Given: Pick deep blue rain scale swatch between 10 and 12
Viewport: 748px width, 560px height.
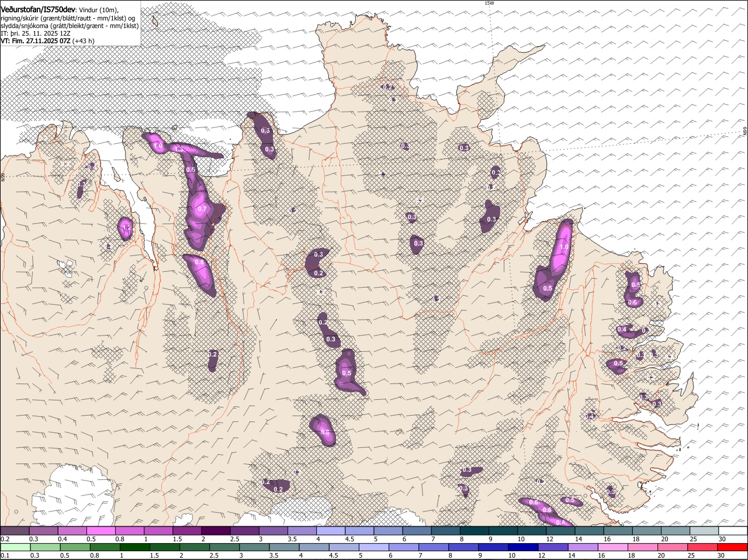Looking at the screenshot, I should click(x=524, y=547).
